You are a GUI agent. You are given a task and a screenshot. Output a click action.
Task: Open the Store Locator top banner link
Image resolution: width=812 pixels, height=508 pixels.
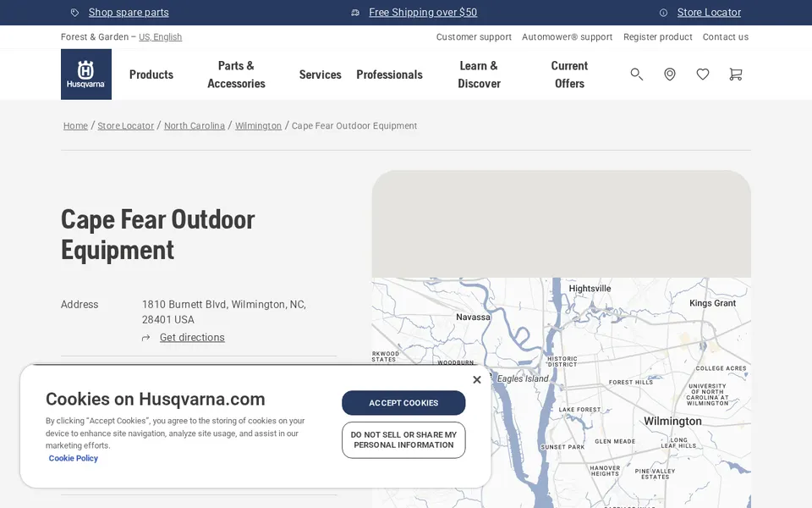pyautogui.click(x=709, y=13)
